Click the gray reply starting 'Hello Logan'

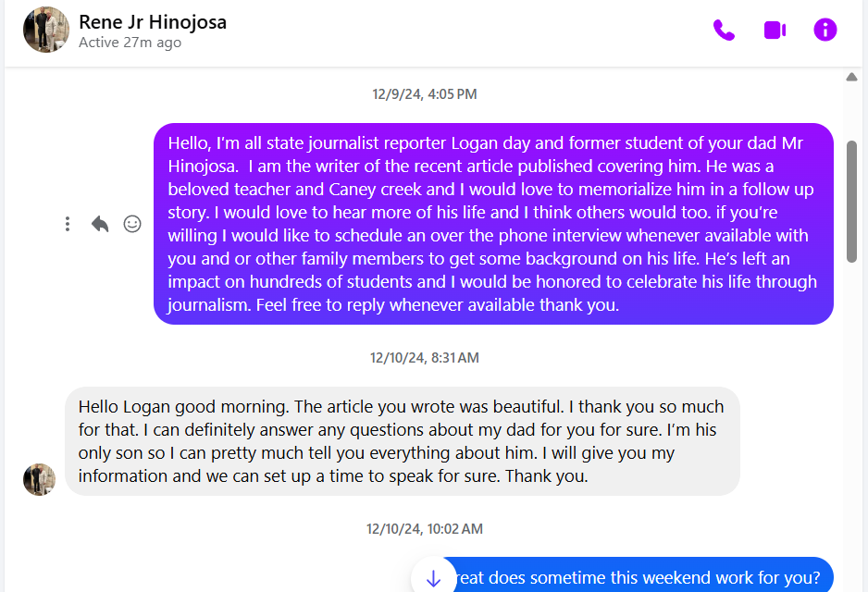click(x=402, y=441)
